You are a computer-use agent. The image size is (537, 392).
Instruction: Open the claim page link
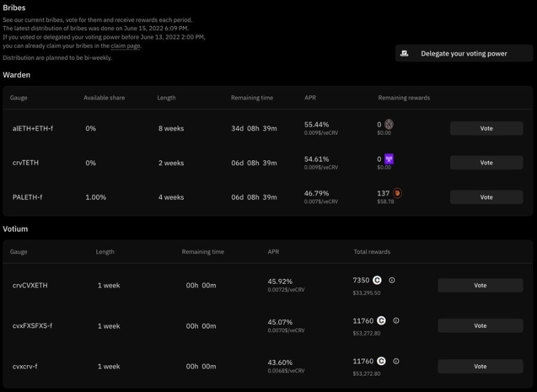pyautogui.click(x=126, y=46)
